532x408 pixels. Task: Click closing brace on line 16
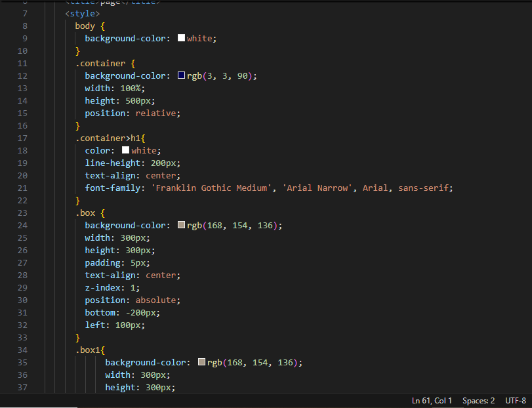pos(77,126)
